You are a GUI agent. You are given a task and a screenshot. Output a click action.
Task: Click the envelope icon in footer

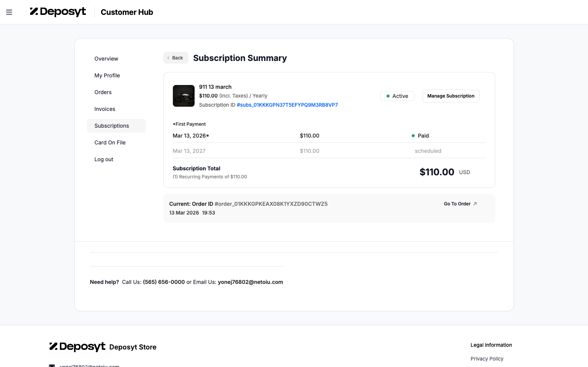[52, 365]
